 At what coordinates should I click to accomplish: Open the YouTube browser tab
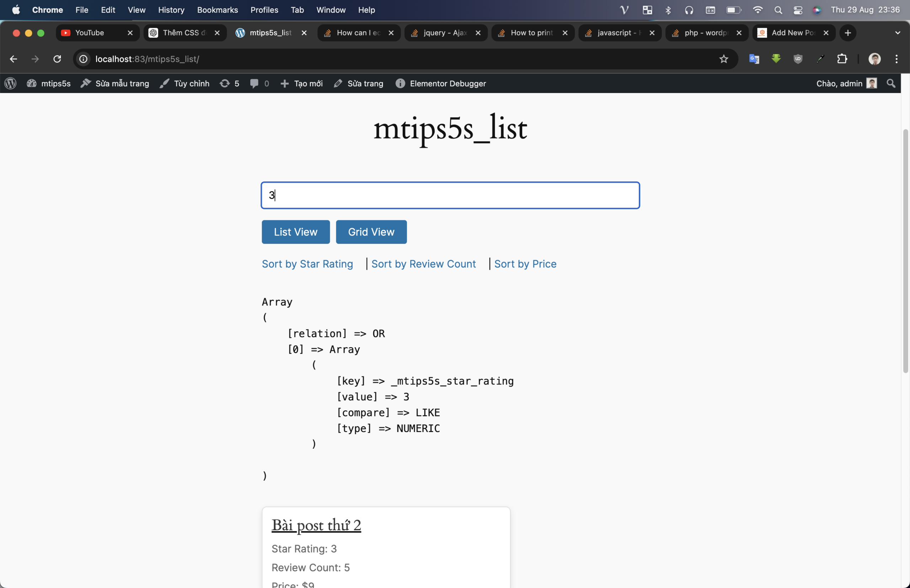coord(90,32)
